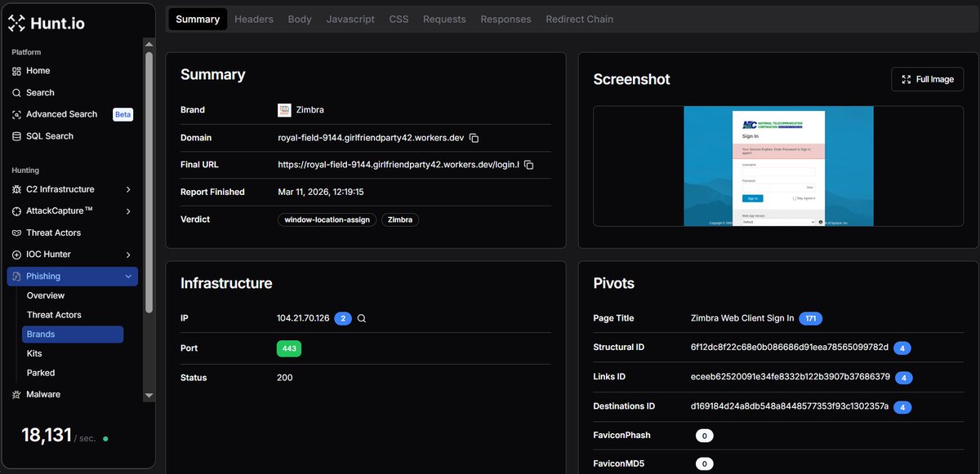Expand the IOC Hunter menu

point(128,255)
